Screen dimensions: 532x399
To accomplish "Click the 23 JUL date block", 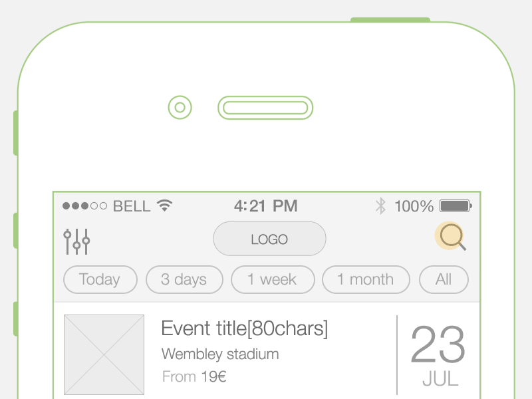I will 438,356.
